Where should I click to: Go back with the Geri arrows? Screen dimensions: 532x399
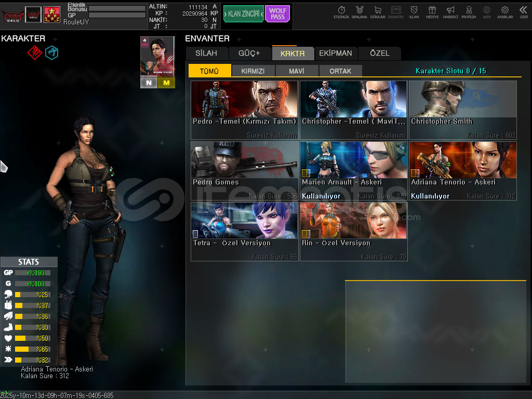(x=524, y=12)
